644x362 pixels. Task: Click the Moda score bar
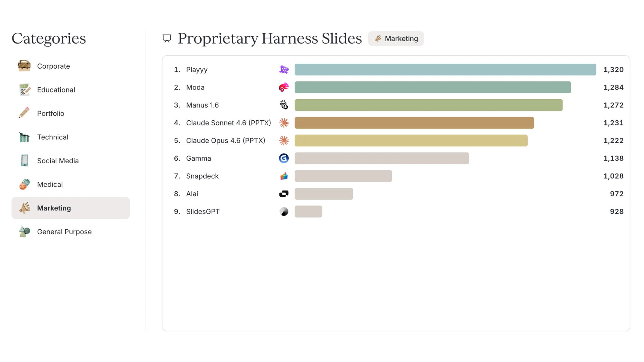tap(433, 87)
